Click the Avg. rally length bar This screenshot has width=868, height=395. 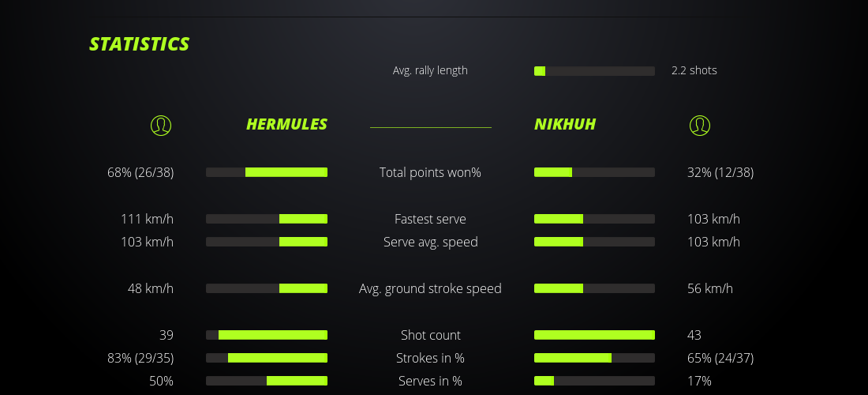coord(594,71)
